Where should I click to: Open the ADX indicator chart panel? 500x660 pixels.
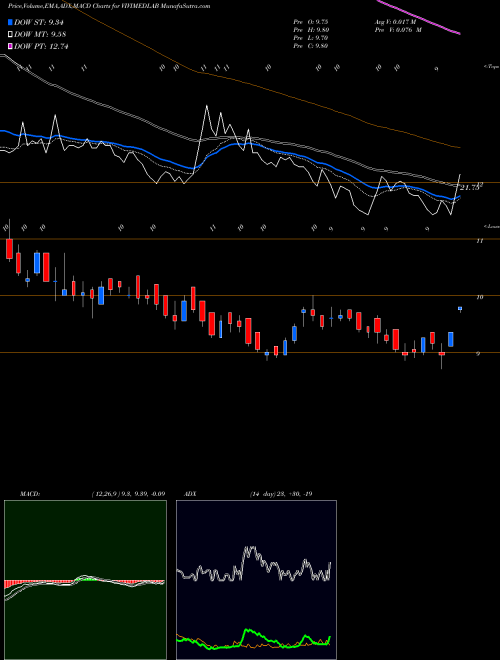[256, 580]
